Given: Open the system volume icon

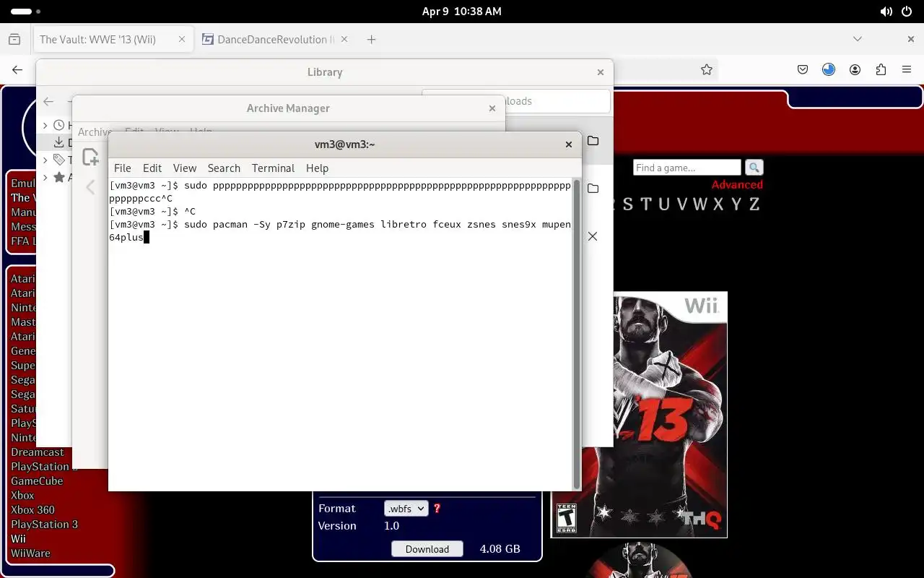Looking at the screenshot, I should 886,12.
